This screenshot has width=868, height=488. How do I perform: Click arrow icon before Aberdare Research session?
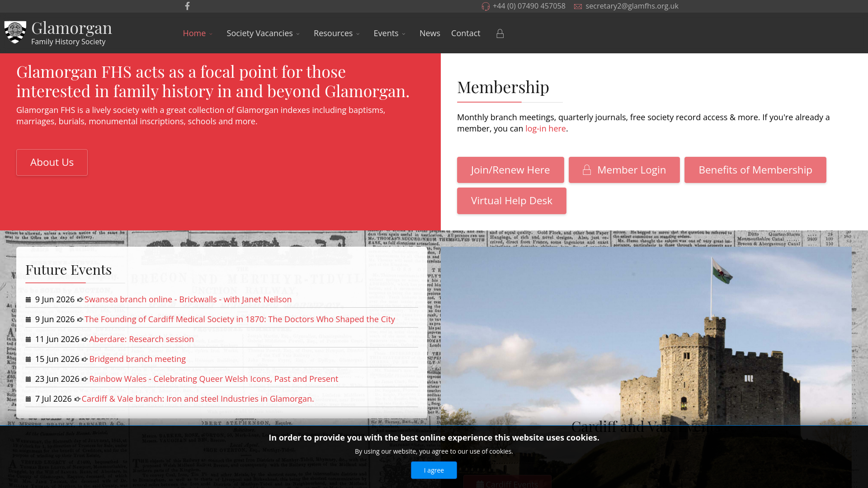pyautogui.click(x=85, y=339)
